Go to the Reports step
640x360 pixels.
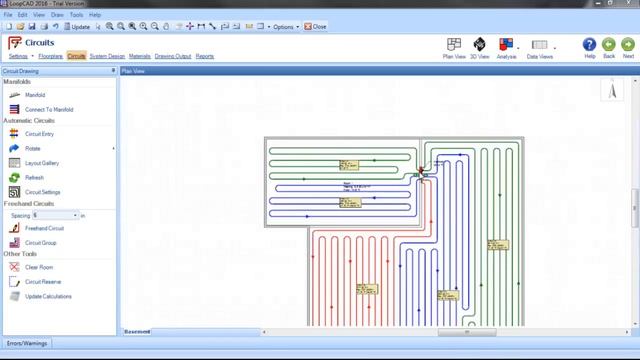point(204,56)
